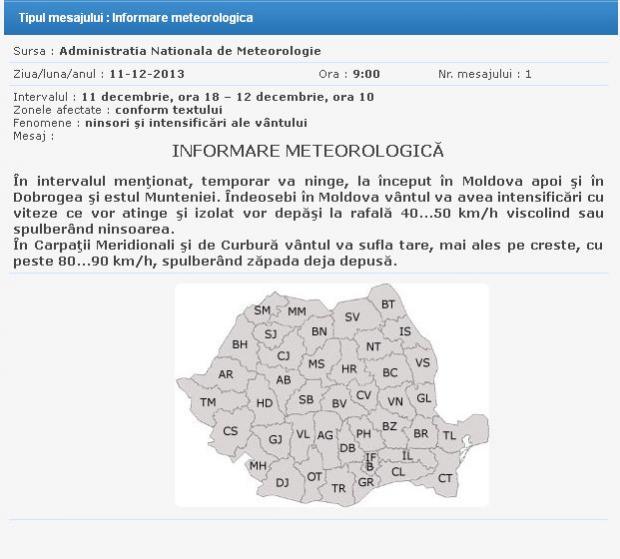Click the 'INFORMARE METEOROLOGICĂ' heading
This screenshot has width=620, height=559.
[x=308, y=151]
